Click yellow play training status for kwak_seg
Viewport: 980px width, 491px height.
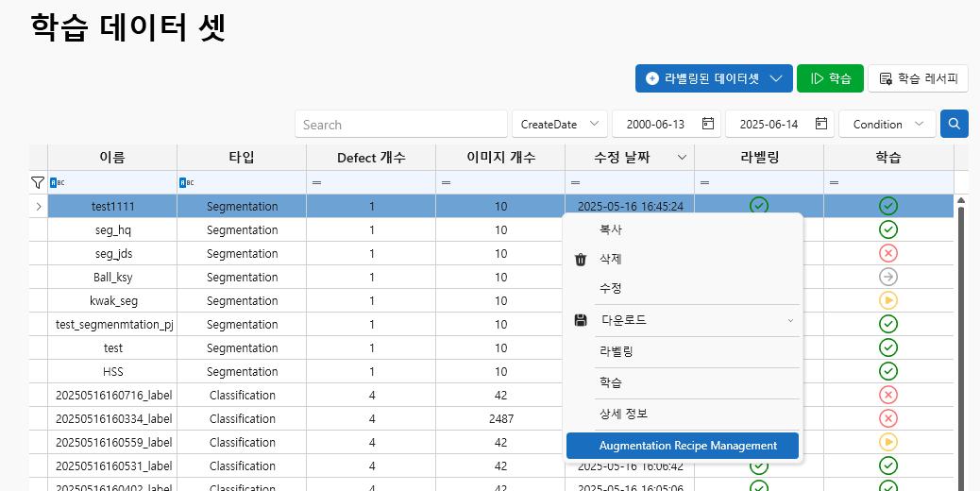(x=887, y=300)
